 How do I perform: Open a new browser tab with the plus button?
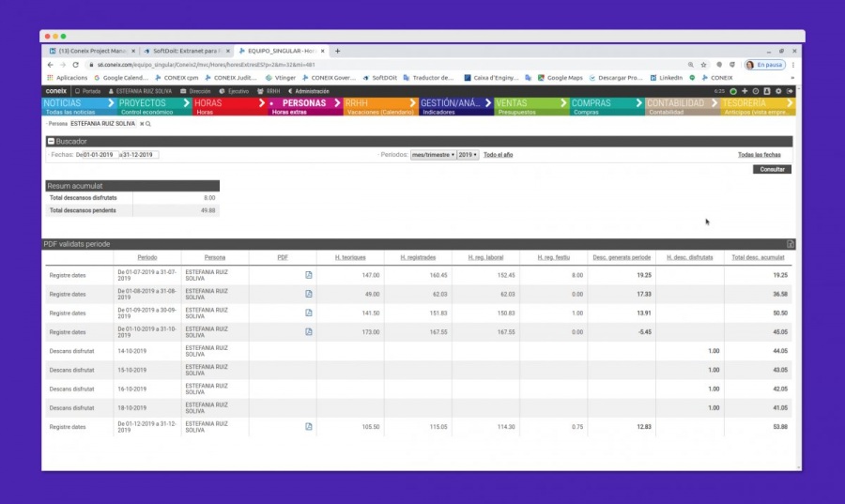[x=337, y=52]
